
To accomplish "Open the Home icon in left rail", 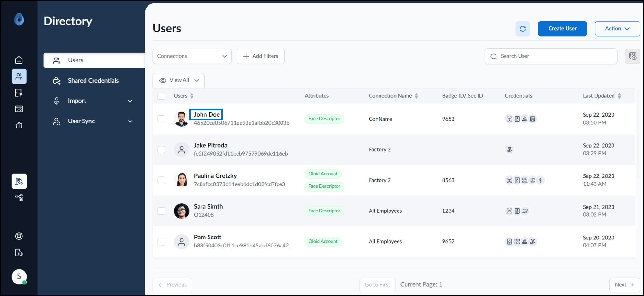I will point(19,60).
